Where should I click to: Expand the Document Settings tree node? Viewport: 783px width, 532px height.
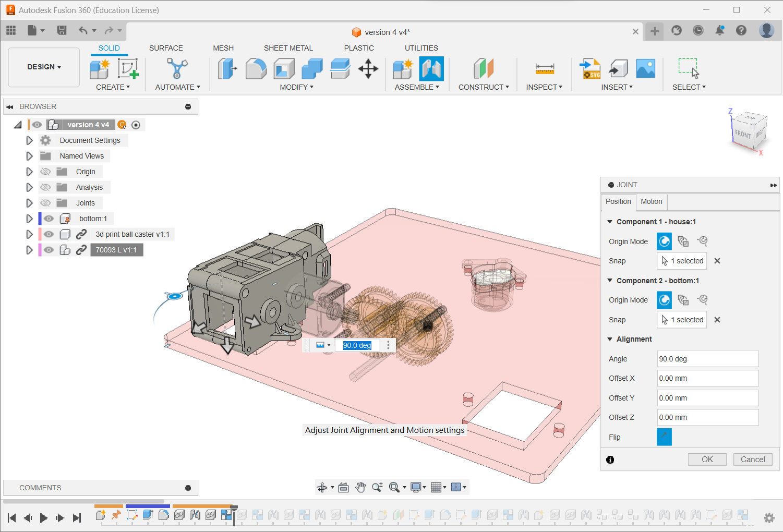(x=29, y=140)
